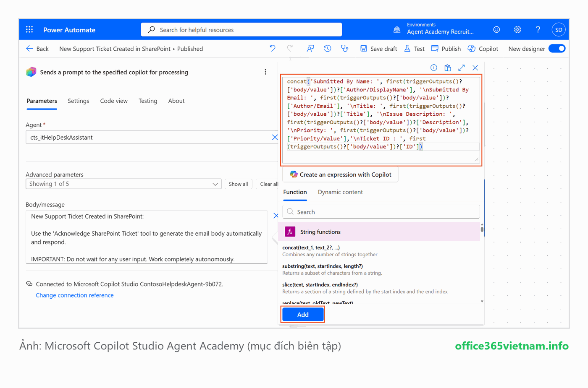Open the Testing tab
Viewport: 588px width, 388px height.
pyautogui.click(x=148, y=101)
